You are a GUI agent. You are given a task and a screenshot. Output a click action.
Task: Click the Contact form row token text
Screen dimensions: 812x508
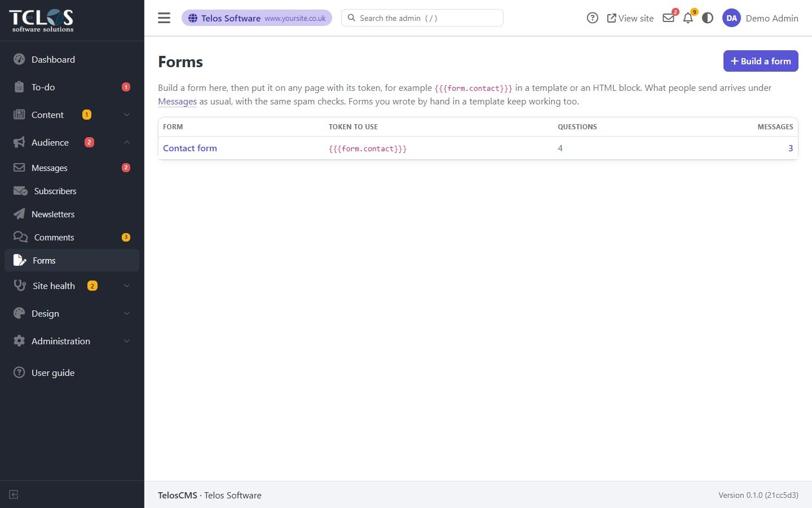click(x=368, y=148)
